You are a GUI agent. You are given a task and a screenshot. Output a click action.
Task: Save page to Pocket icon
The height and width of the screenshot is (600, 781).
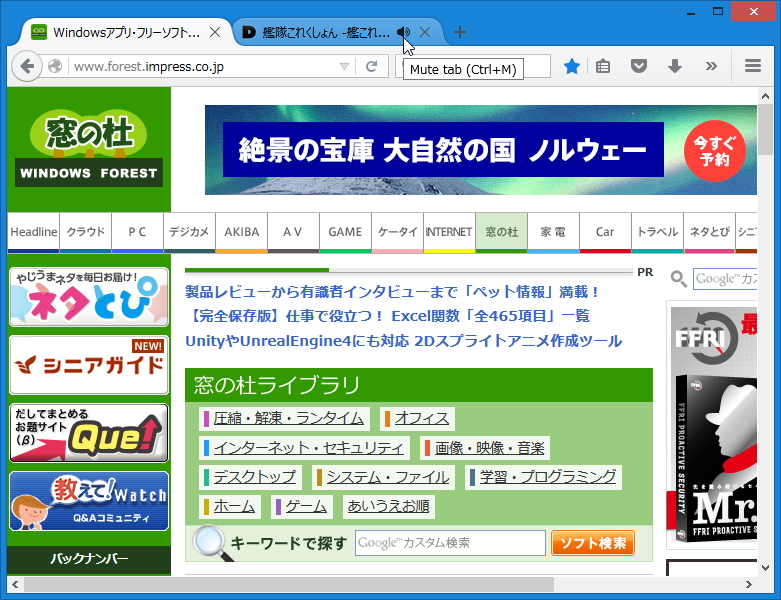pos(639,66)
